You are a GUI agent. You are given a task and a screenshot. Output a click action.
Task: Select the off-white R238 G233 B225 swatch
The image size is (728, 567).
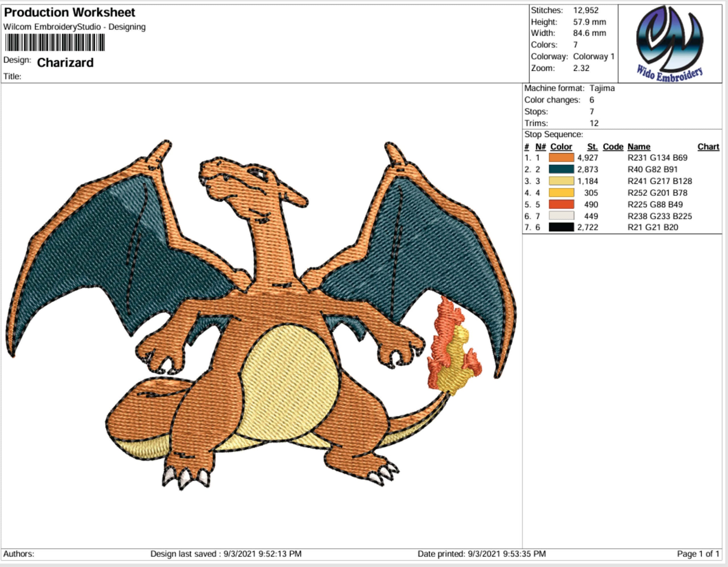click(x=561, y=216)
